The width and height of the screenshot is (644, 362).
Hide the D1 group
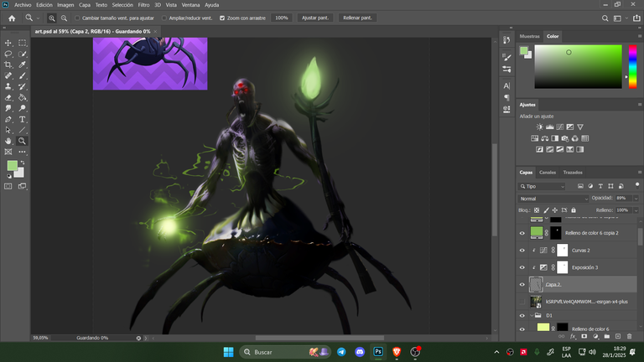pyautogui.click(x=522, y=316)
